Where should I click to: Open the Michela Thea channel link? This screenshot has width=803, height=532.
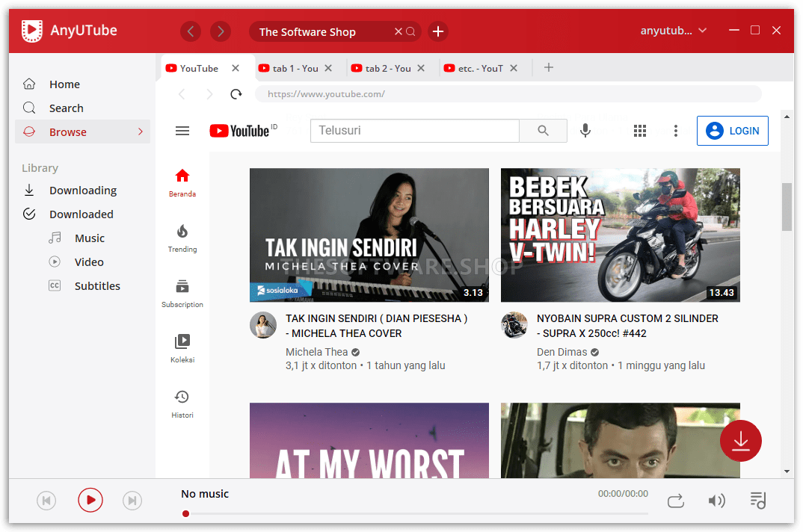[317, 351]
